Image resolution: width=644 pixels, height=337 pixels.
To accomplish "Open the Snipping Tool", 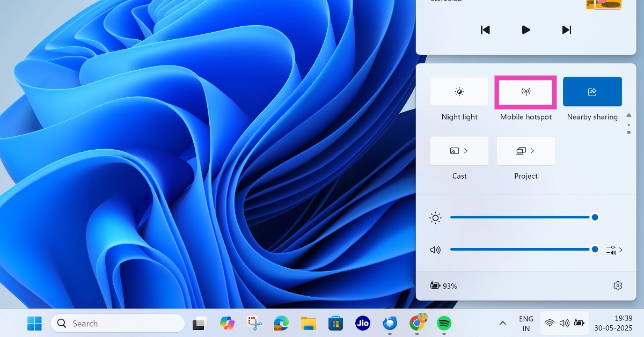I will click(254, 323).
